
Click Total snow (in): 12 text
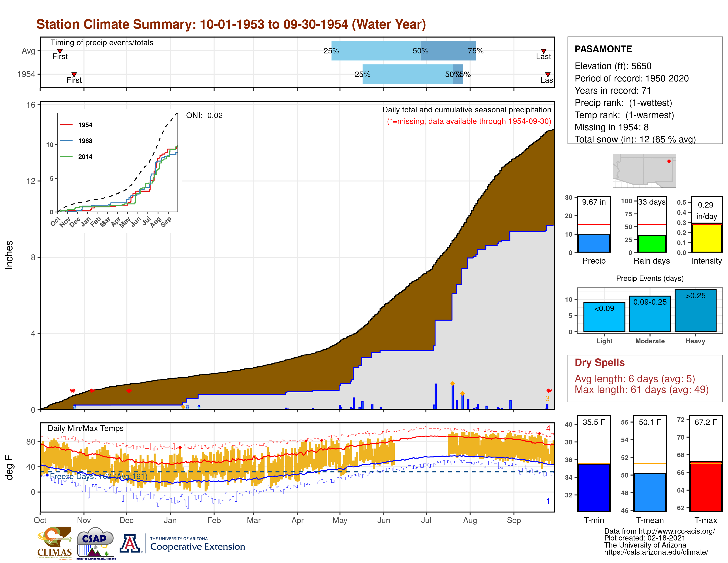(612, 139)
